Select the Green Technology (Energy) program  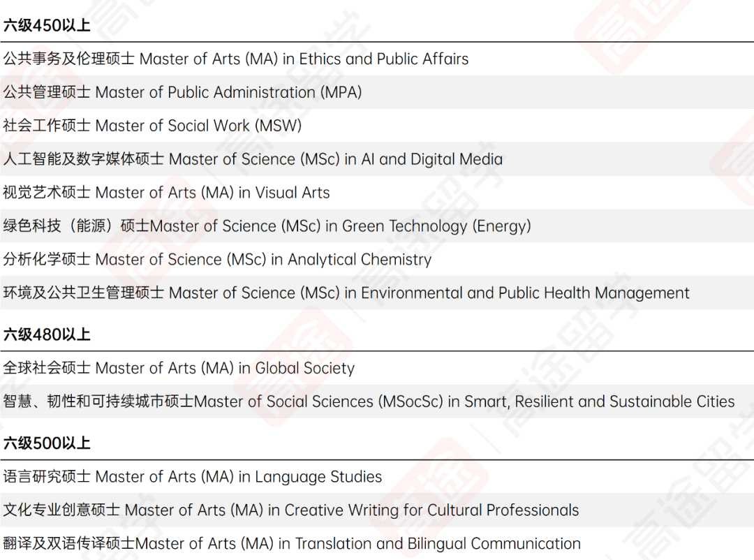point(267,226)
